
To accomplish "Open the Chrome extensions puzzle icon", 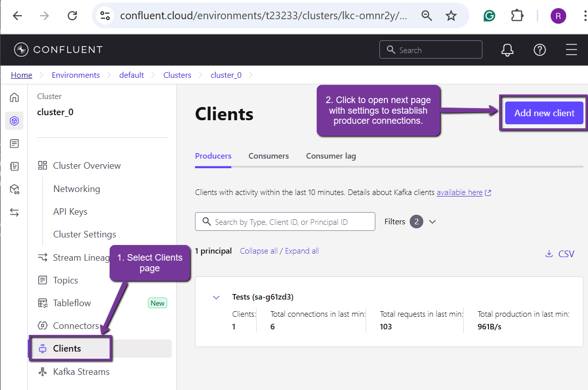I will coord(517,16).
